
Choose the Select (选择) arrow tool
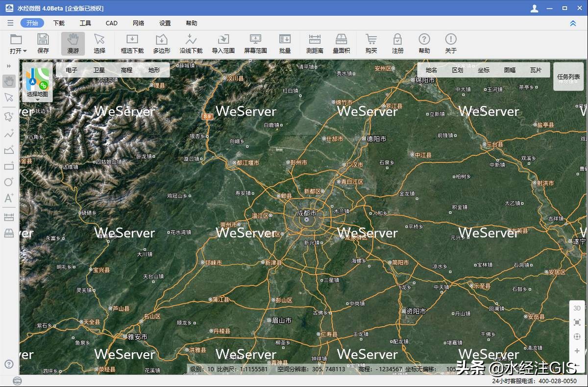point(99,43)
